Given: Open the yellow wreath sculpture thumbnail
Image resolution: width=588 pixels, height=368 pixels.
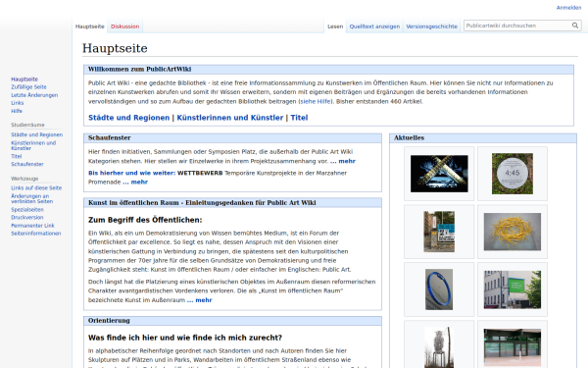Looking at the screenshot, I should [x=513, y=232].
